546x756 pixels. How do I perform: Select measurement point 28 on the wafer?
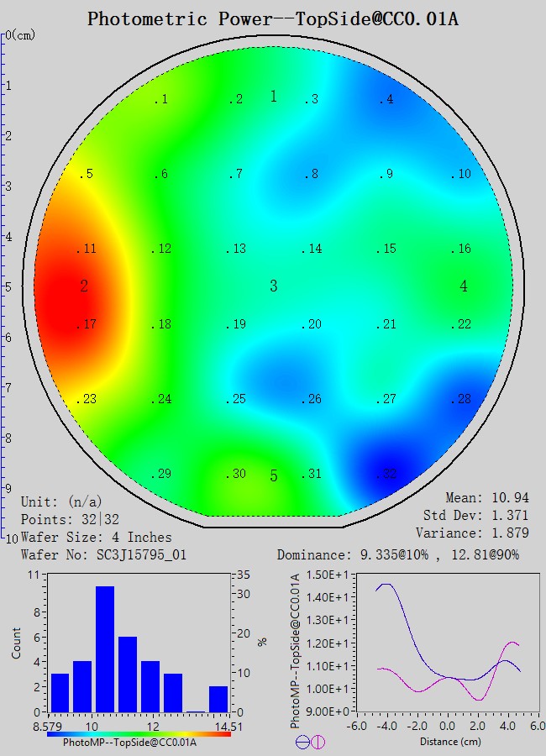tap(461, 399)
